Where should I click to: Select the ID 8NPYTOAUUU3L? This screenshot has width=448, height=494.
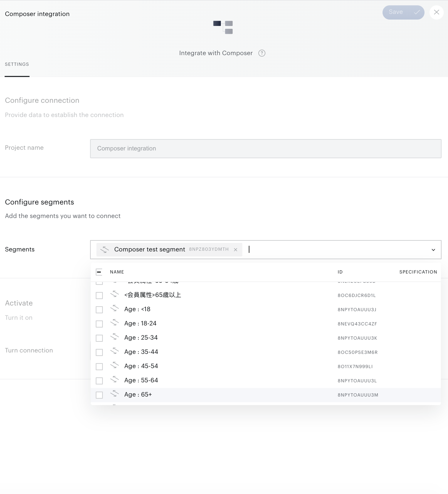[357, 381]
